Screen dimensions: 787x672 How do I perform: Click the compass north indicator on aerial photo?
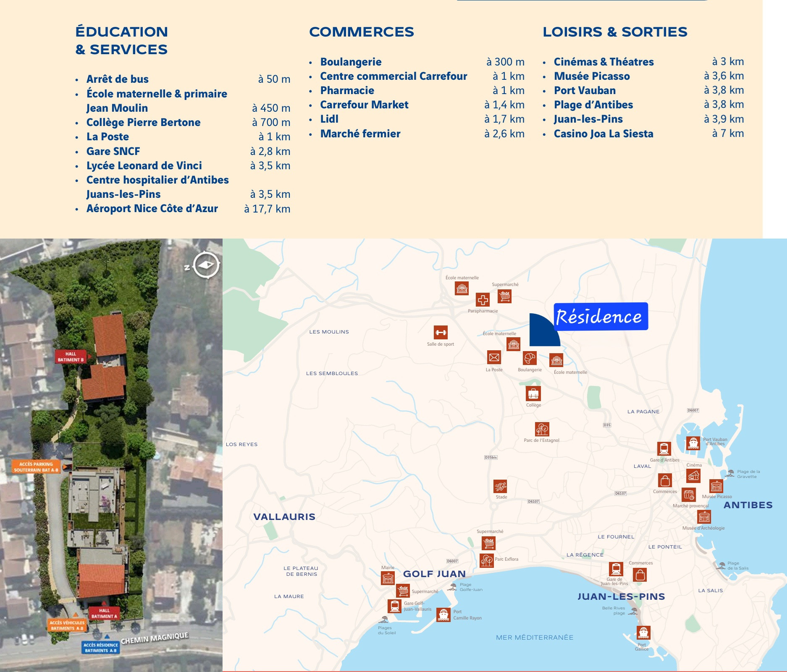click(x=206, y=265)
